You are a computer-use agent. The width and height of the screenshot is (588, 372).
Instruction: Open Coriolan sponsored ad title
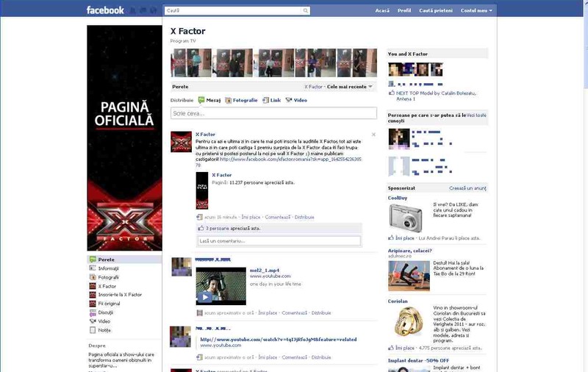coord(398,301)
